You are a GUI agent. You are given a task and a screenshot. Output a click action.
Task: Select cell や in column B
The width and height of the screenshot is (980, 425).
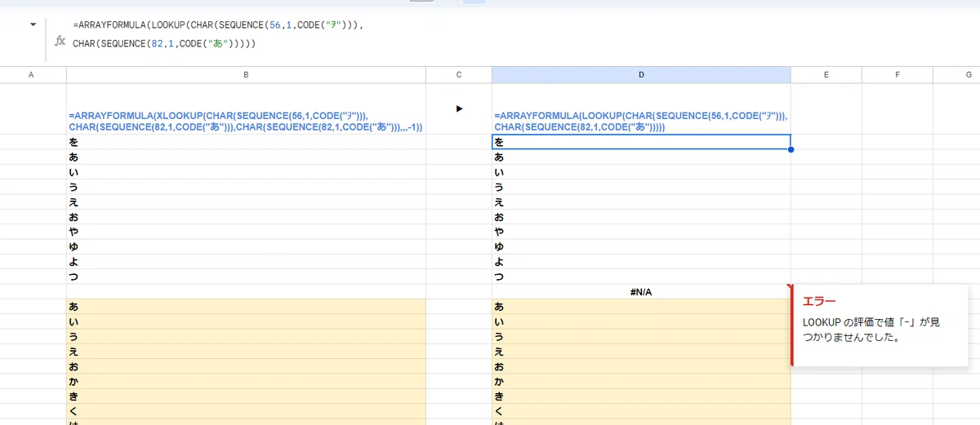pos(246,232)
